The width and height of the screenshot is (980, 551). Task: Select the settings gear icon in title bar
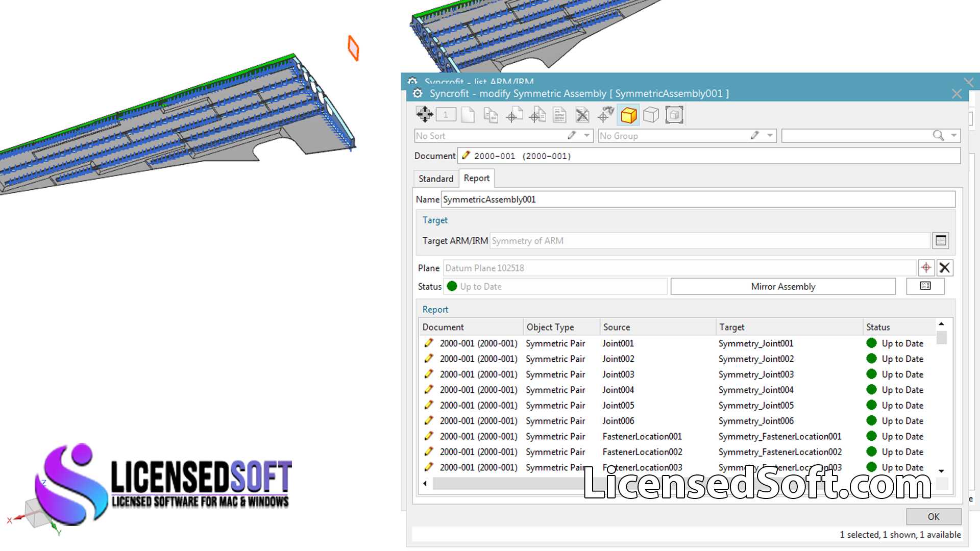click(x=418, y=93)
